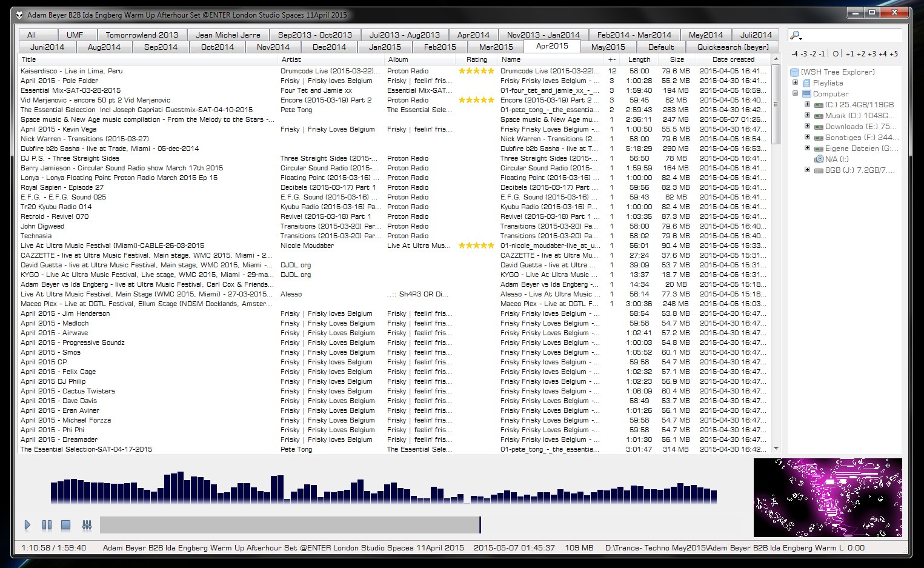Open the search magnifier dropdown
This screenshot has height=568, width=924.
[x=796, y=35]
